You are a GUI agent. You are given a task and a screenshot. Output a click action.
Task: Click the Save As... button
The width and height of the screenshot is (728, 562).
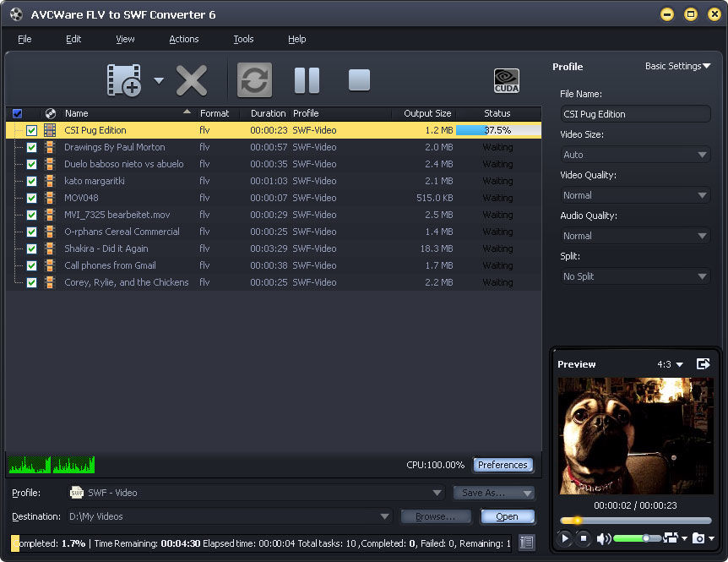pyautogui.click(x=494, y=493)
